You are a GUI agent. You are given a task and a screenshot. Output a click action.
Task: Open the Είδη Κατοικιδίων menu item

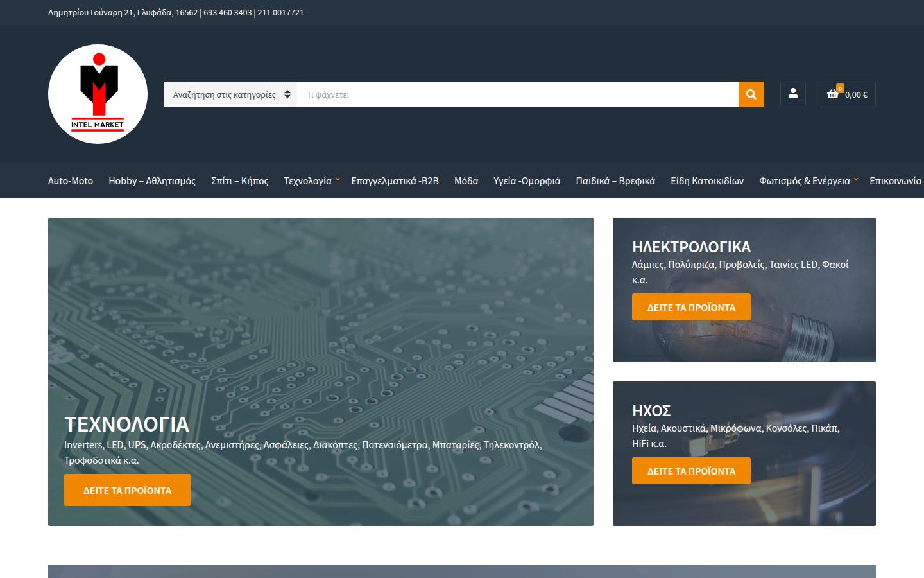(x=707, y=181)
